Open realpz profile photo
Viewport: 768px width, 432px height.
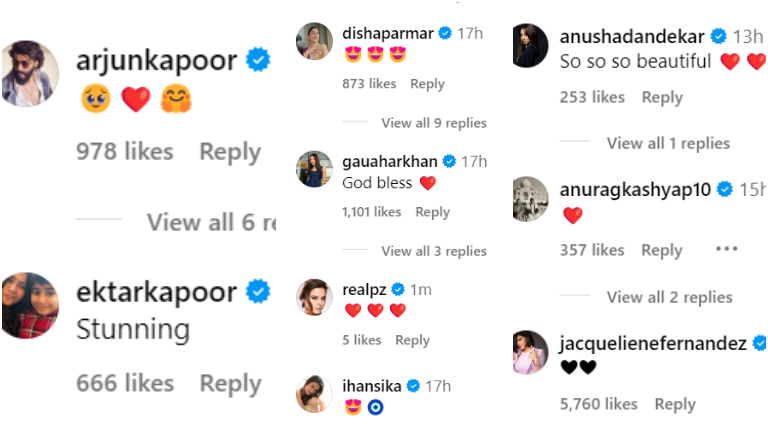(314, 297)
